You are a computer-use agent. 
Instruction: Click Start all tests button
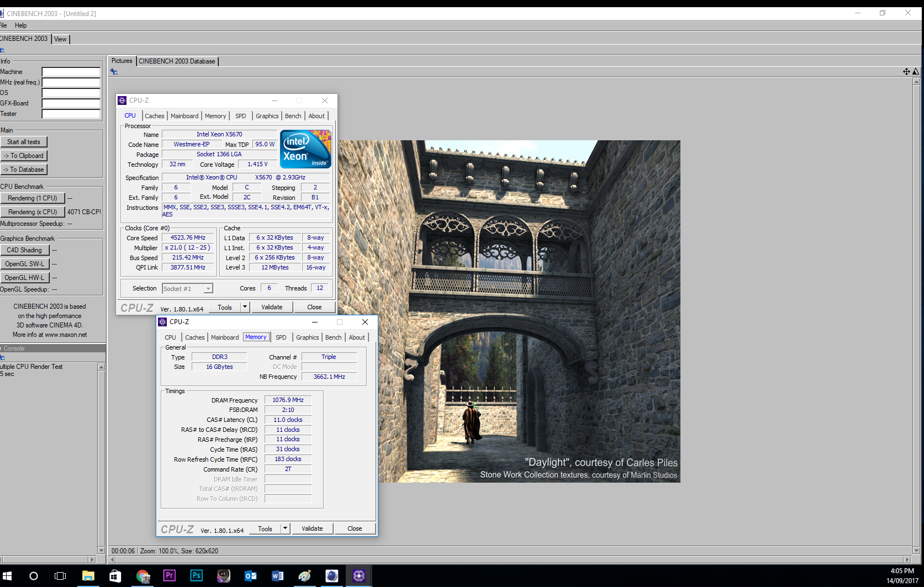coord(24,142)
